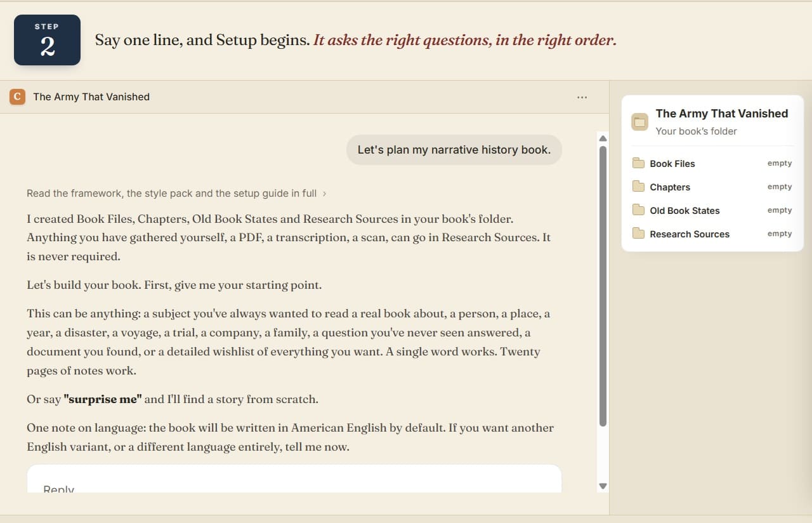Click the line 'Let's build your book. First, give me your starting point.'
Viewport: 812px width, 523px height.
coord(174,285)
